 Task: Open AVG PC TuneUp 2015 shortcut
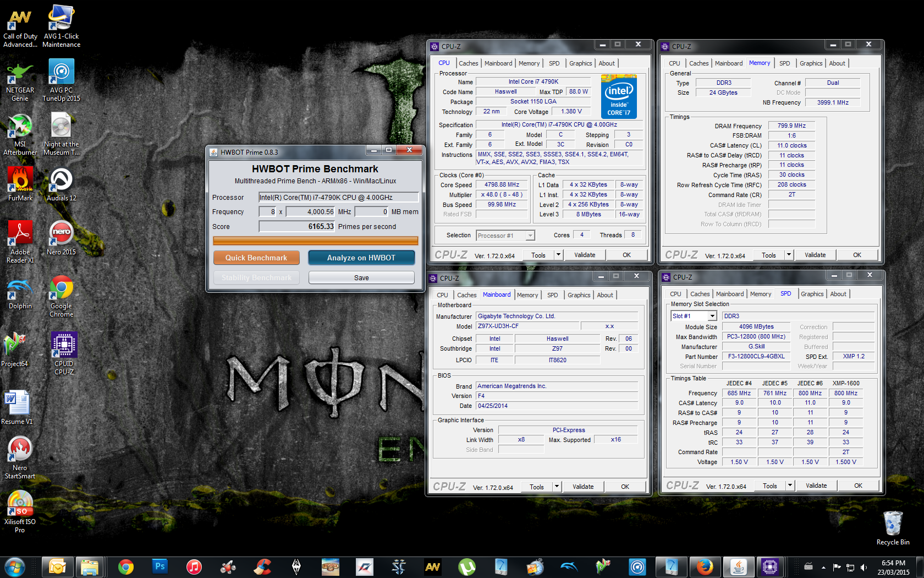click(x=61, y=80)
